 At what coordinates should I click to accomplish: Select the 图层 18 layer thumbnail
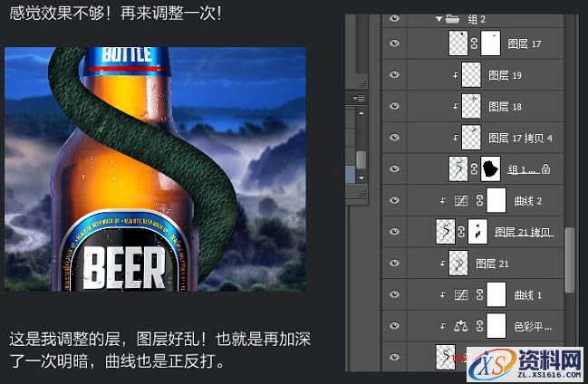pyautogui.click(x=471, y=106)
